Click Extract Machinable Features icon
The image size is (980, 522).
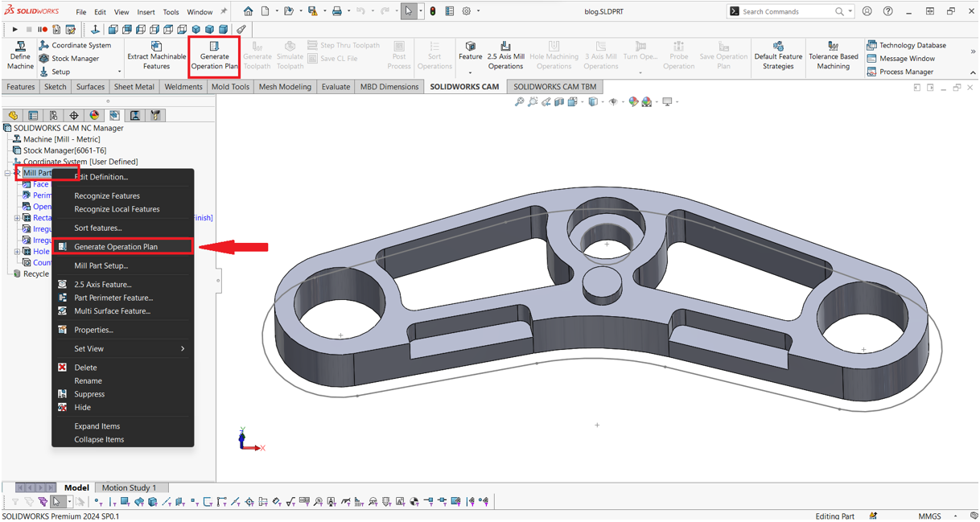[156, 56]
